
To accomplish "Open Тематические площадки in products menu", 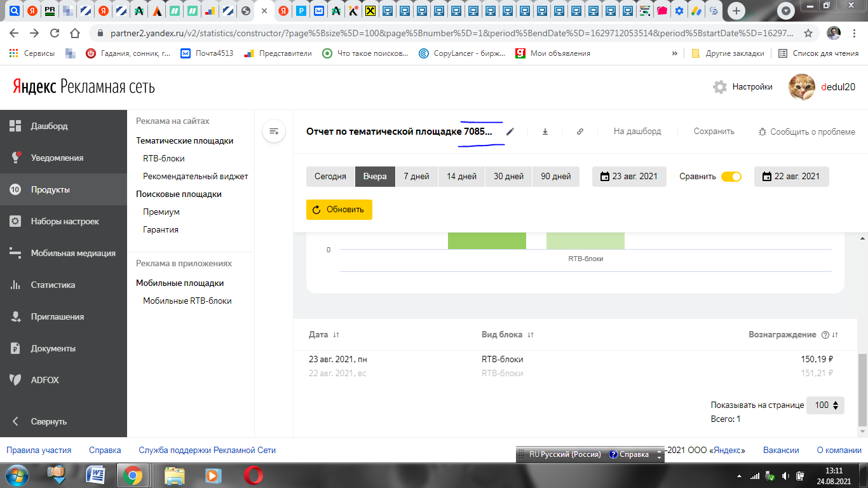I will [x=185, y=141].
